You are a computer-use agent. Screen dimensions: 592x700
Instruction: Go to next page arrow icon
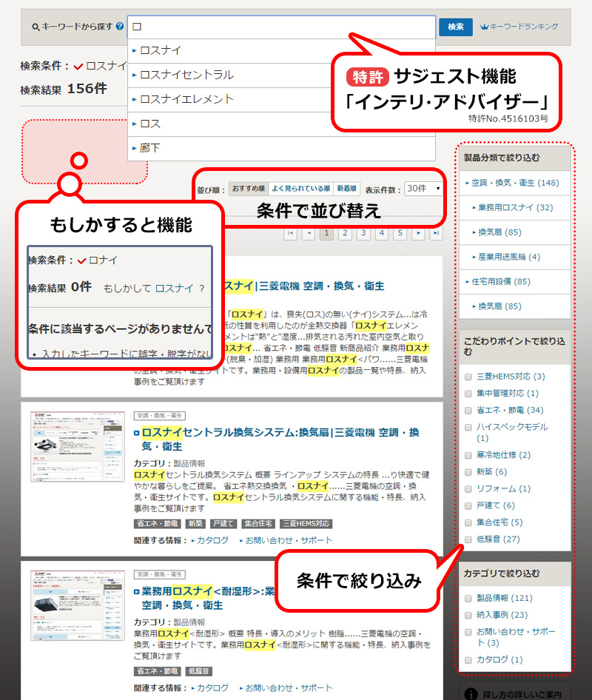418,233
